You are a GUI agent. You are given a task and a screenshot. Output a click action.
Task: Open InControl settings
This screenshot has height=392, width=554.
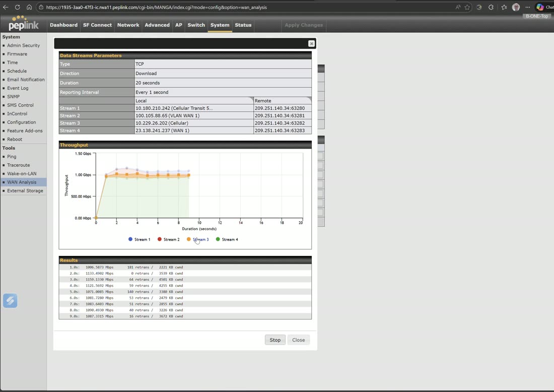pyautogui.click(x=17, y=114)
